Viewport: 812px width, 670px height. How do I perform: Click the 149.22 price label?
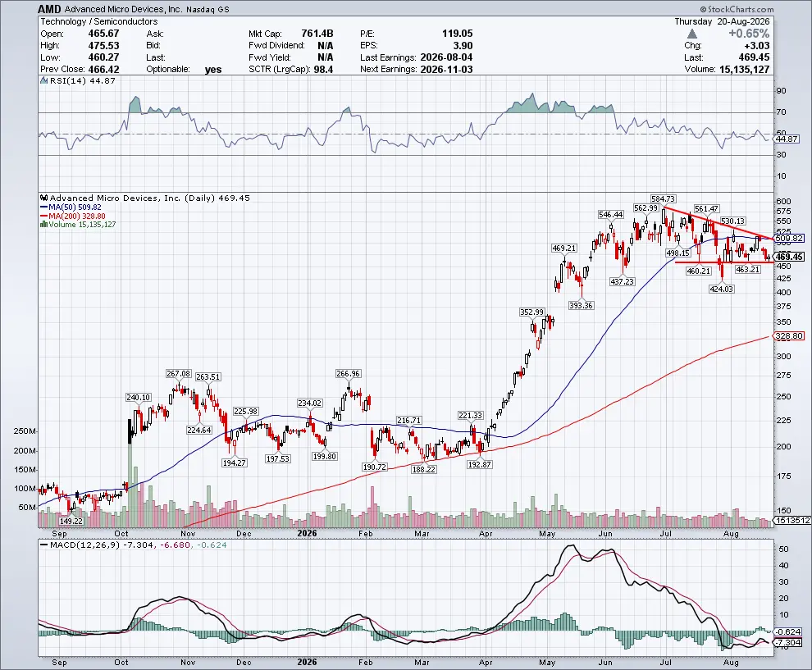(71, 521)
